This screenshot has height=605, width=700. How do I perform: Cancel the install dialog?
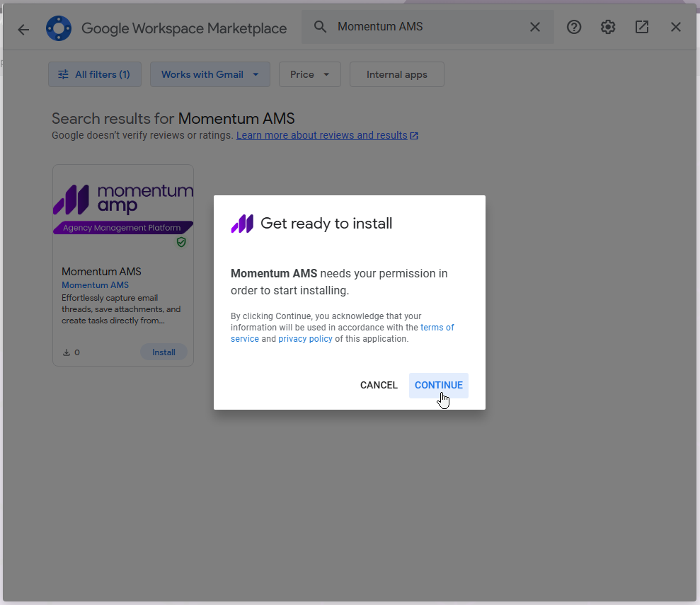click(x=379, y=385)
